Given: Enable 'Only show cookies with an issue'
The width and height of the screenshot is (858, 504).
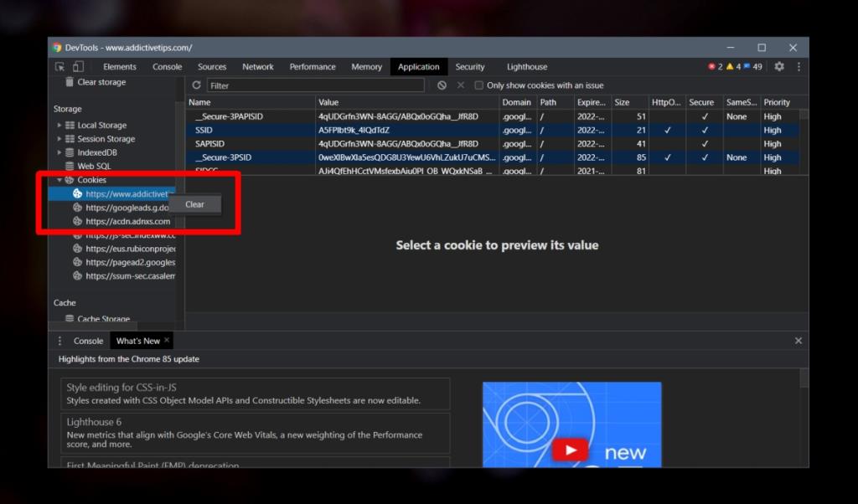Looking at the screenshot, I should (x=478, y=85).
